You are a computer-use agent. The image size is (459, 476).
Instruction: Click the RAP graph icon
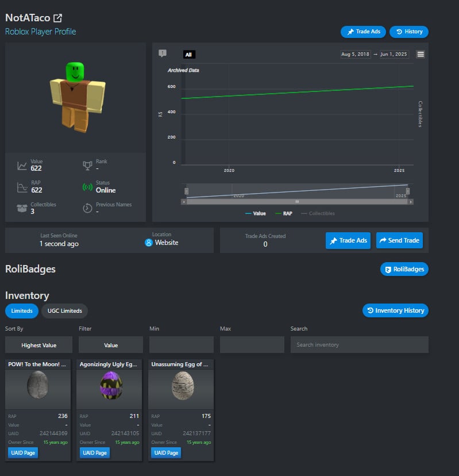click(22, 187)
